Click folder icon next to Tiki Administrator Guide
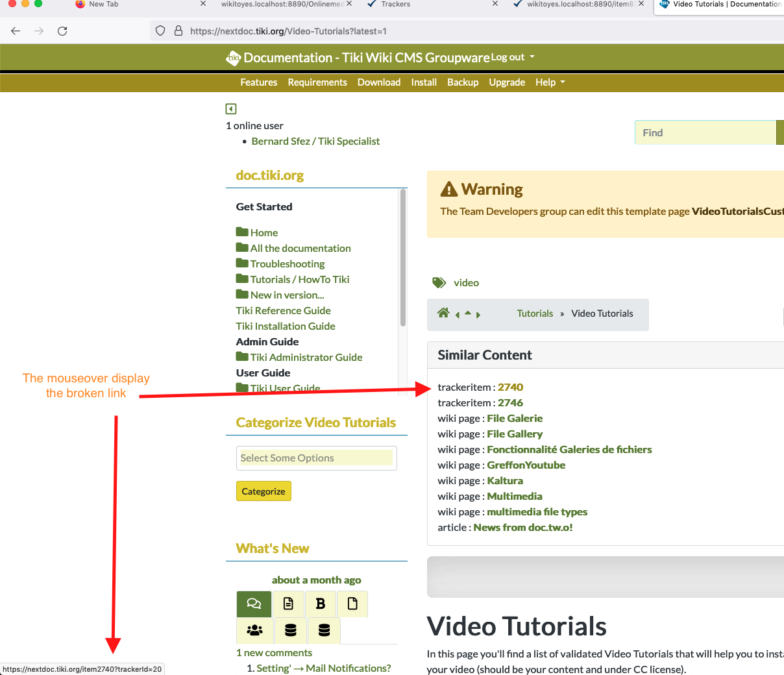 242,356
